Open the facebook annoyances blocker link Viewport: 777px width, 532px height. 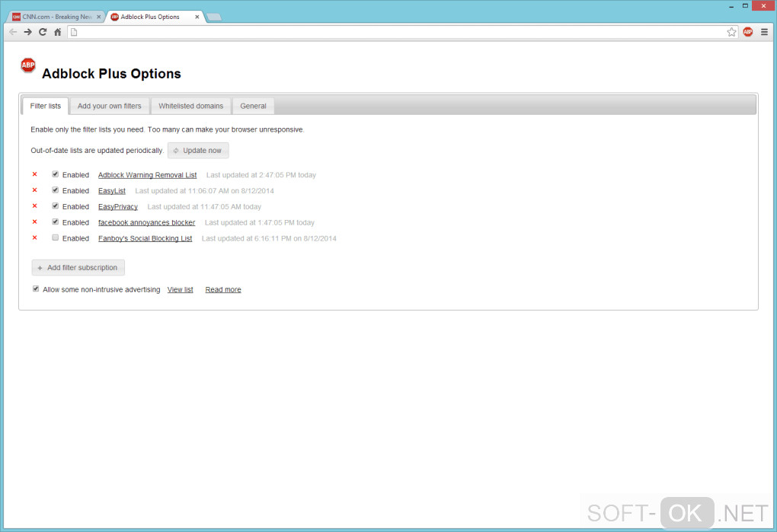pos(147,223)
